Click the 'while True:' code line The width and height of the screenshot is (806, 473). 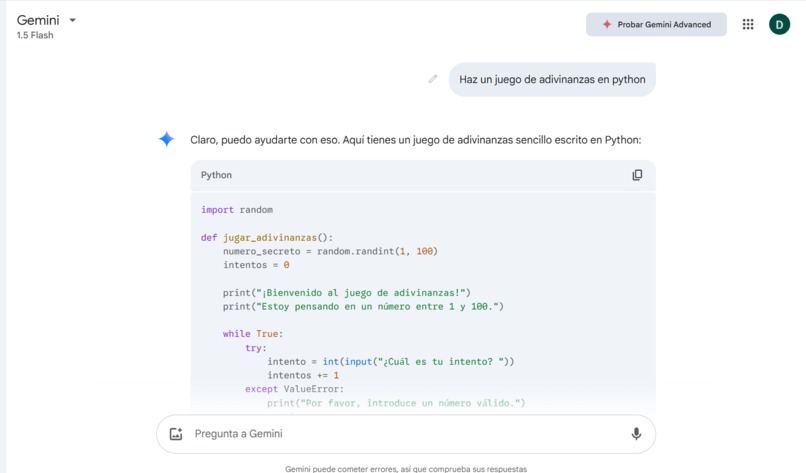(253, 334)
